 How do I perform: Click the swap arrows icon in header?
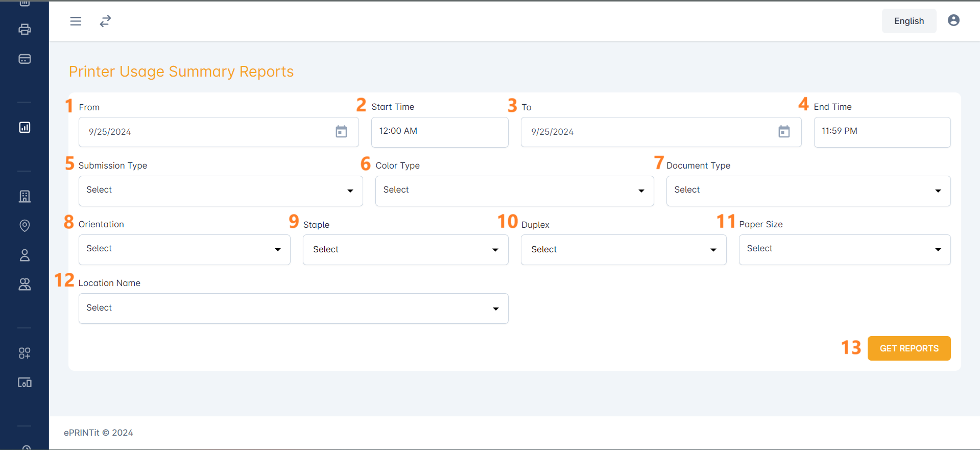click(105, 21)
